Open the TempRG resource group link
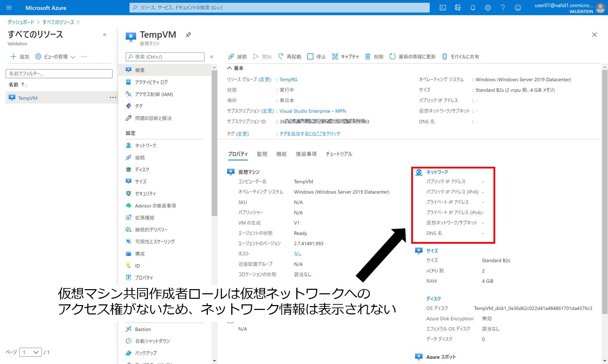The height and width of the screenshot is (364, 608). coord(288,79)
